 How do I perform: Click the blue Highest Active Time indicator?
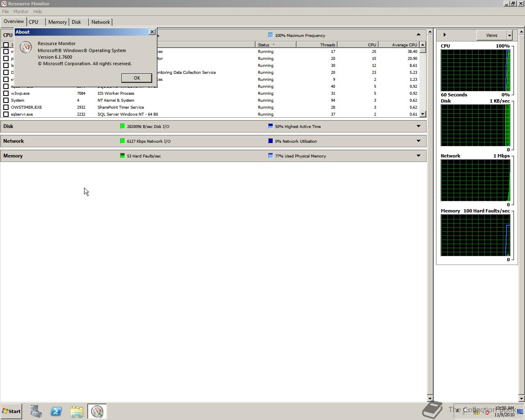point(270,126)
